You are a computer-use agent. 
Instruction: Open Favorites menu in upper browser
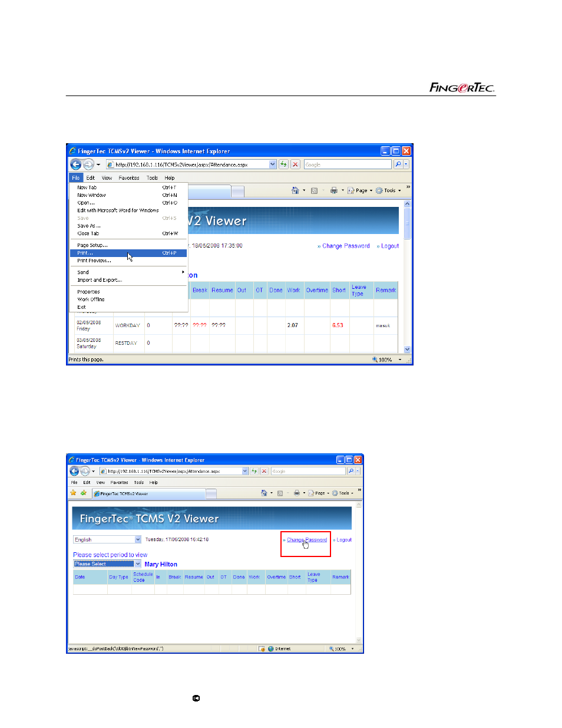[x=129, y=177]
